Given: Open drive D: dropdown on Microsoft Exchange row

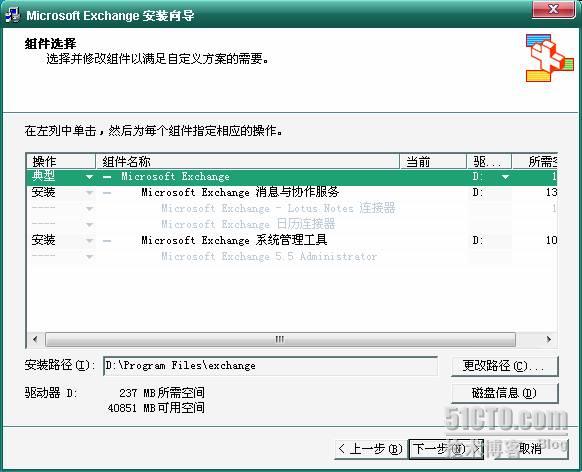Looking at the screenshot, I should (505, 177).
